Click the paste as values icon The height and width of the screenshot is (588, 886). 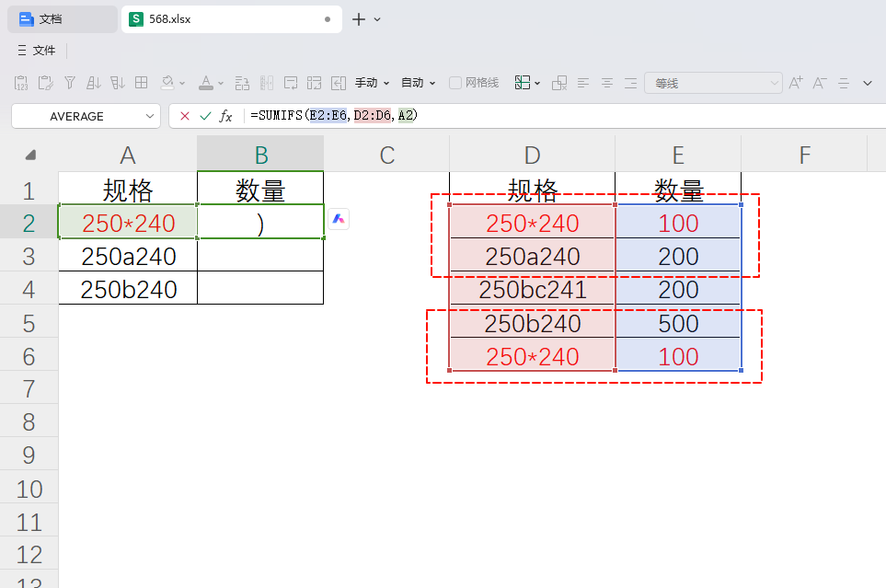click(x=21, y=83)
